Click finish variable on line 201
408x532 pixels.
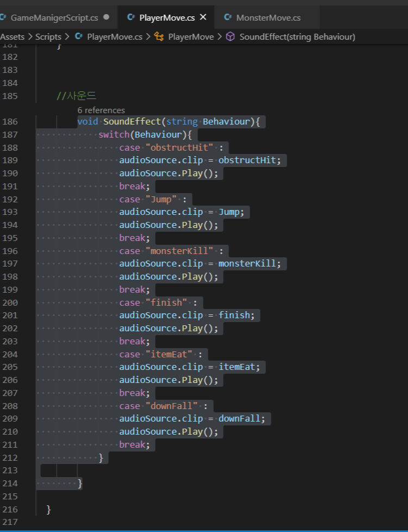pos(234,315)
